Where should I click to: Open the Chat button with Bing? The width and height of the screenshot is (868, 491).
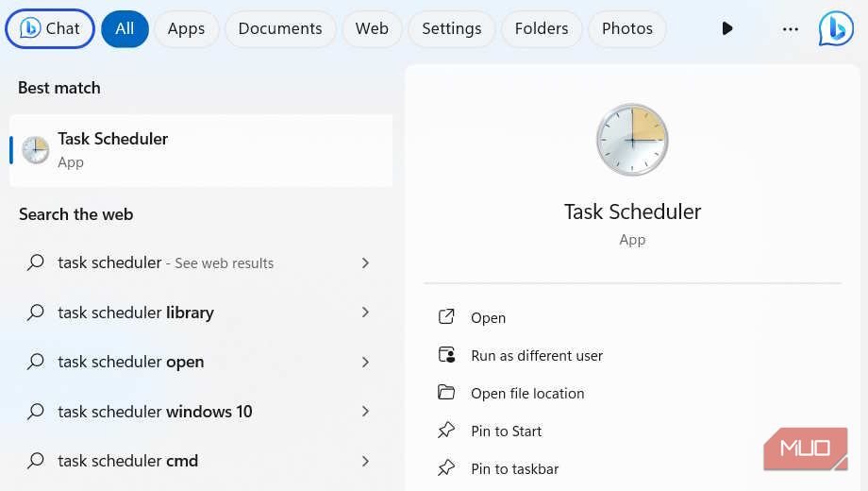pos(50,28)
